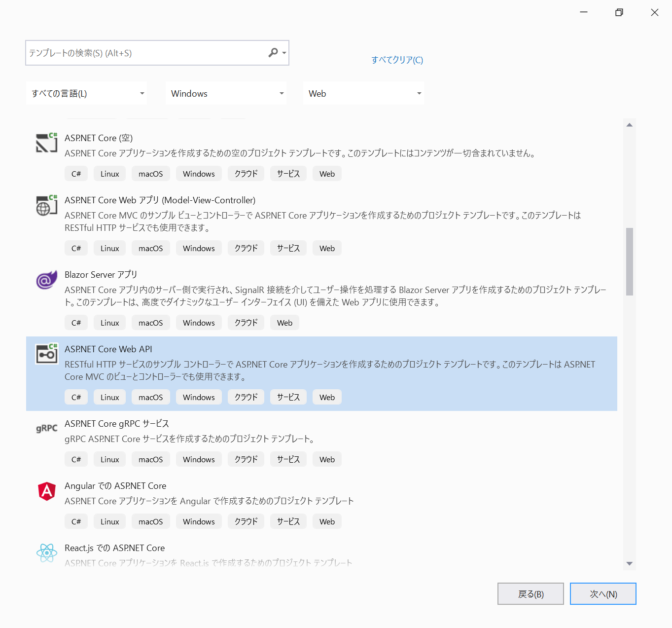
Task: Click the React.js atom logo icon
Action: tap(47, 553)
